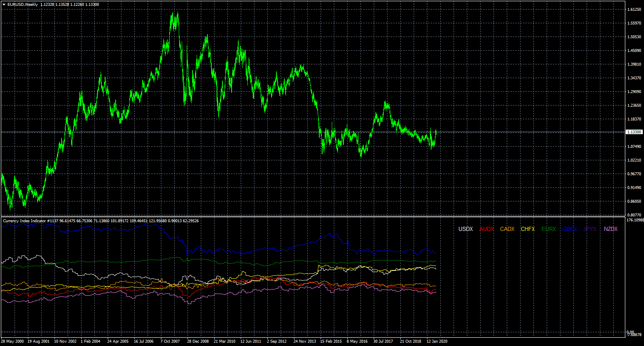Click the Currency Index Indicator #1137 label
Screen dimensions: 644x346
click(30, 221)
